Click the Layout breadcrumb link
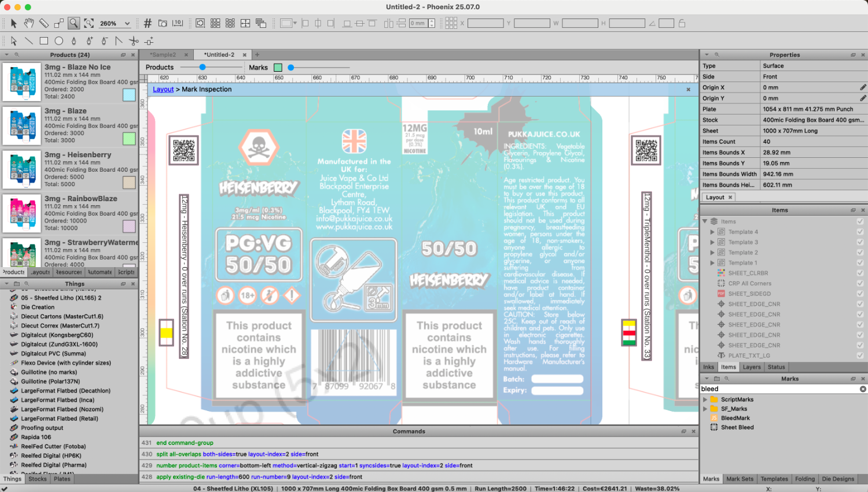 (163, 90)
